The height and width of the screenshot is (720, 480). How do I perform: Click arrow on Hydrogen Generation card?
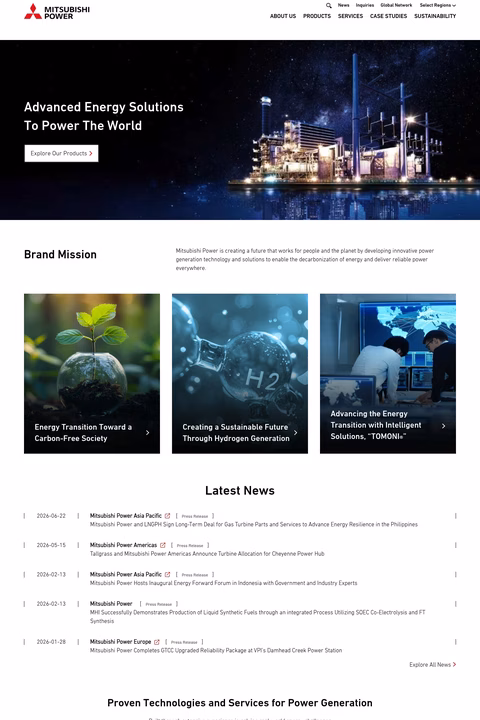pos(295,433)
